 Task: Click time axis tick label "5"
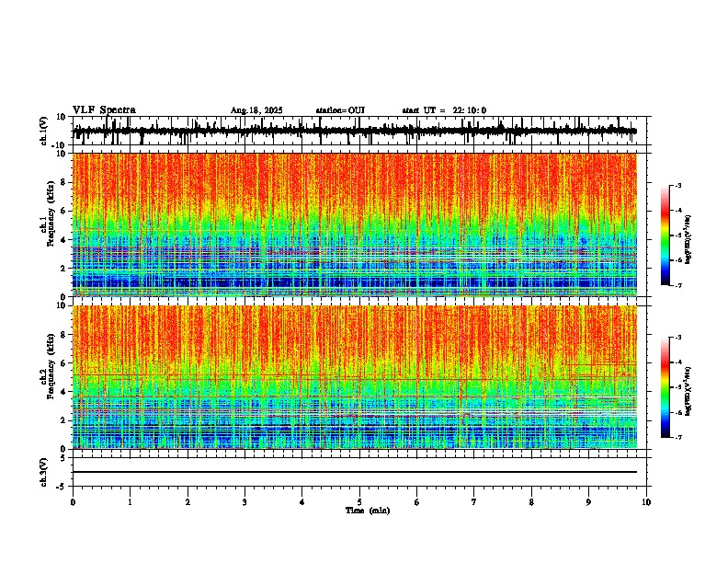[359, 502]
